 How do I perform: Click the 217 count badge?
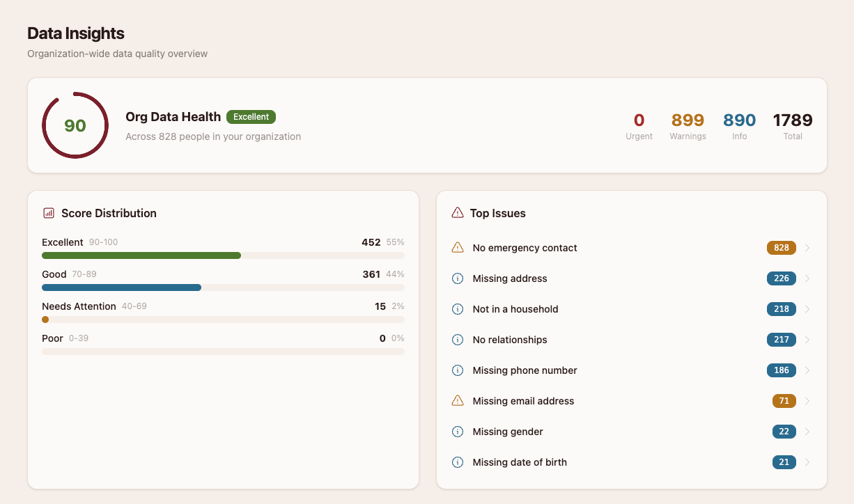point(782,340)
